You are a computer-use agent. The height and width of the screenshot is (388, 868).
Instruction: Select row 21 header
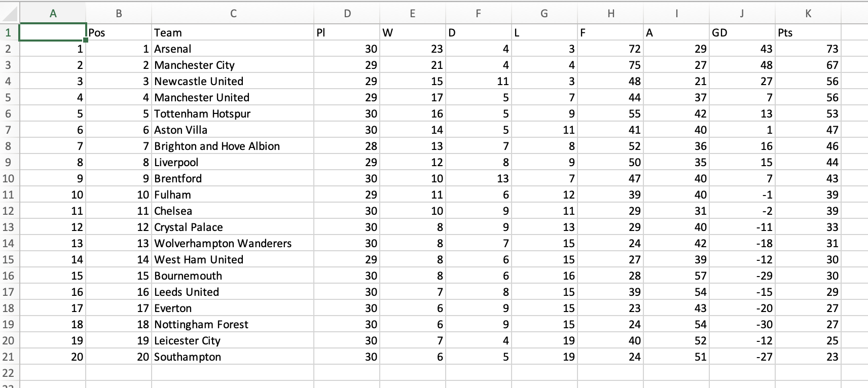8,357
